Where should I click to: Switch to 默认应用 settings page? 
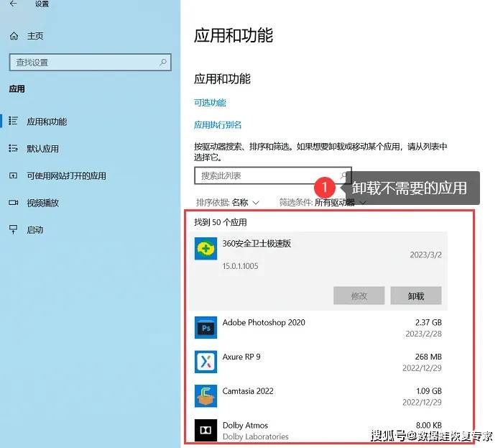(x=42, y=149)
